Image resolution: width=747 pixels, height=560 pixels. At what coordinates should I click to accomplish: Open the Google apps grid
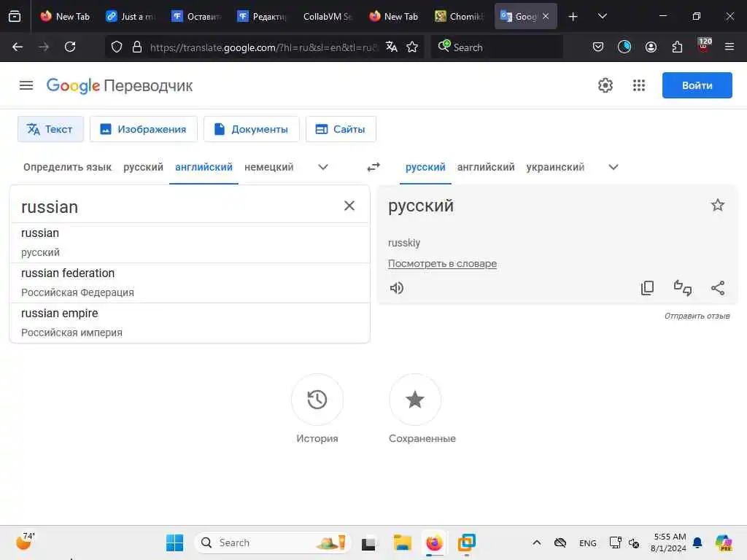(x=639, y=85)
